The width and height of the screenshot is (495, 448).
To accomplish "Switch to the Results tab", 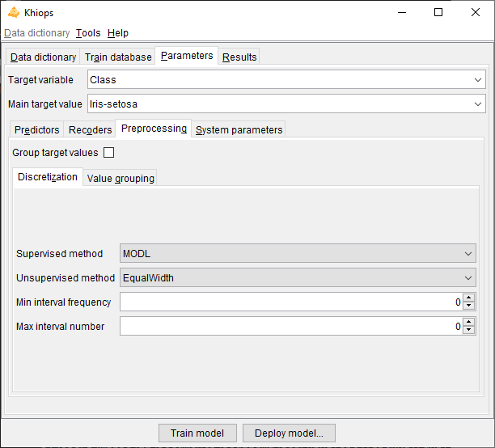I will point(239,57).
